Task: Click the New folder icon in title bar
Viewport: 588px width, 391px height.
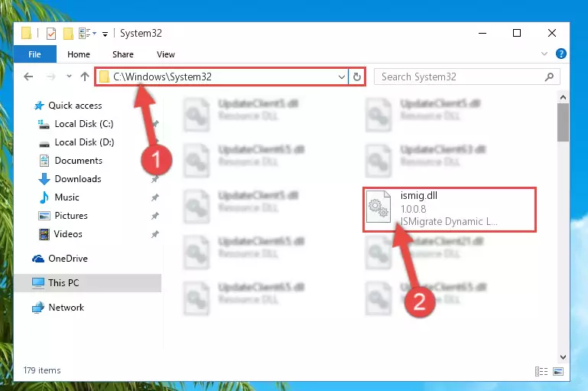Action: click(68, 34)
